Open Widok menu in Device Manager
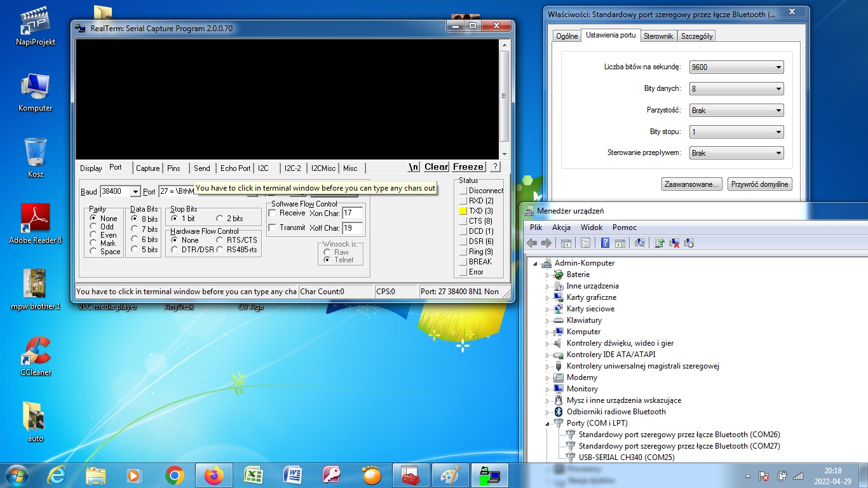This screenshot has height=488, width=868. [x=592, y=227]
